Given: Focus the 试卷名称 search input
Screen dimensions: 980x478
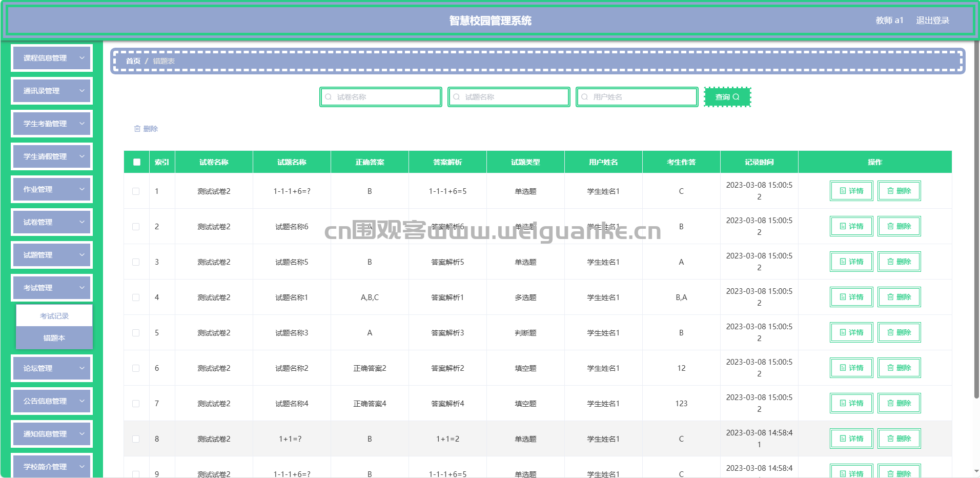Looking at the screenshot, I should pyautogui.click(x=381, y=97).
